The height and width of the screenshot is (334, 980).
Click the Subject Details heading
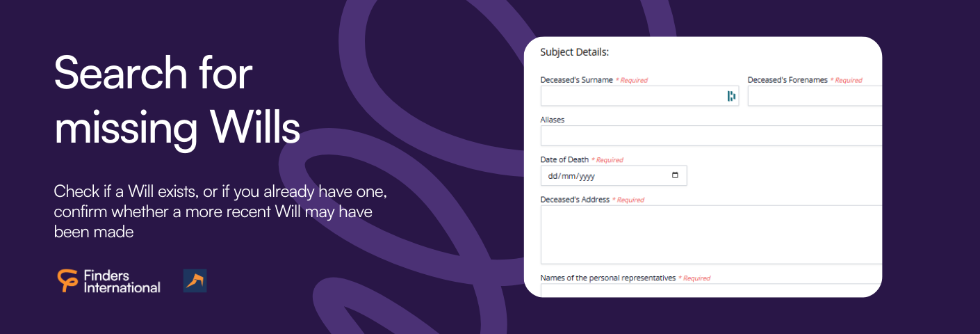(574, 52)
